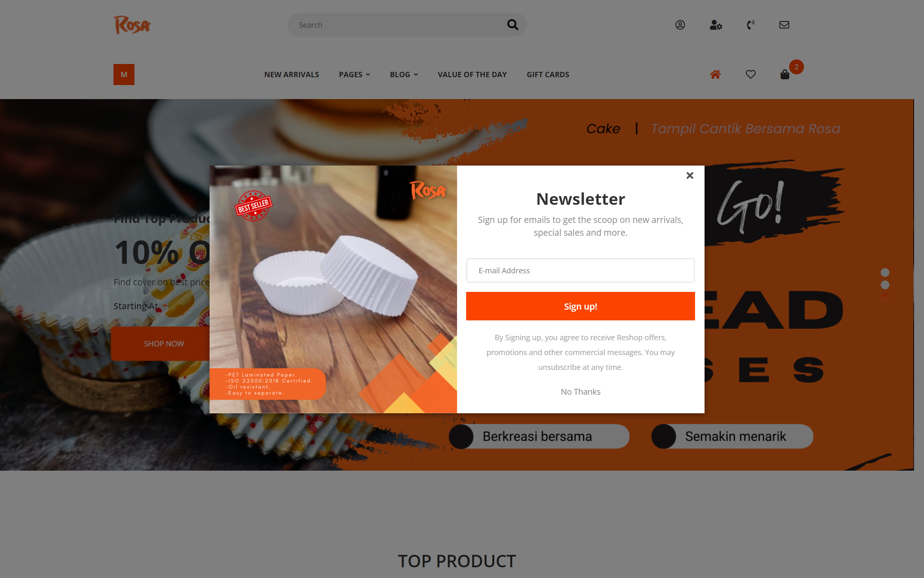Focus the E-mail Address field
Viewport: 924px width, 578px height.
tap(580, 270)
